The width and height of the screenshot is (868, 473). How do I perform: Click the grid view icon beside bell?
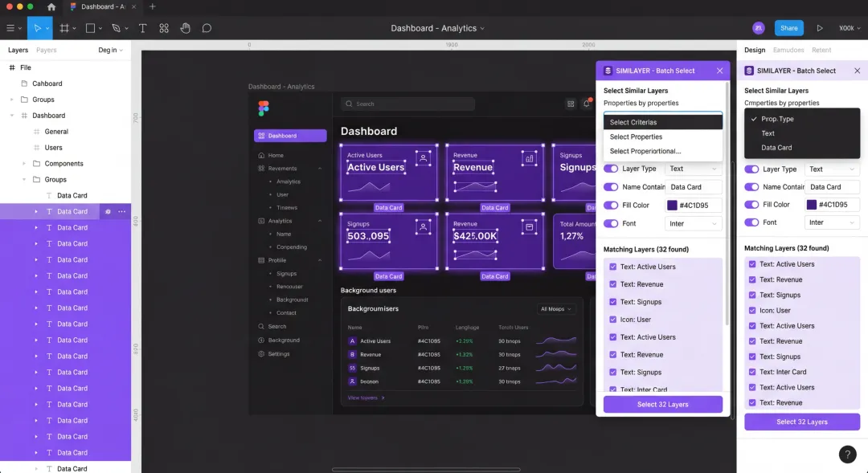(x=571, y=104)
